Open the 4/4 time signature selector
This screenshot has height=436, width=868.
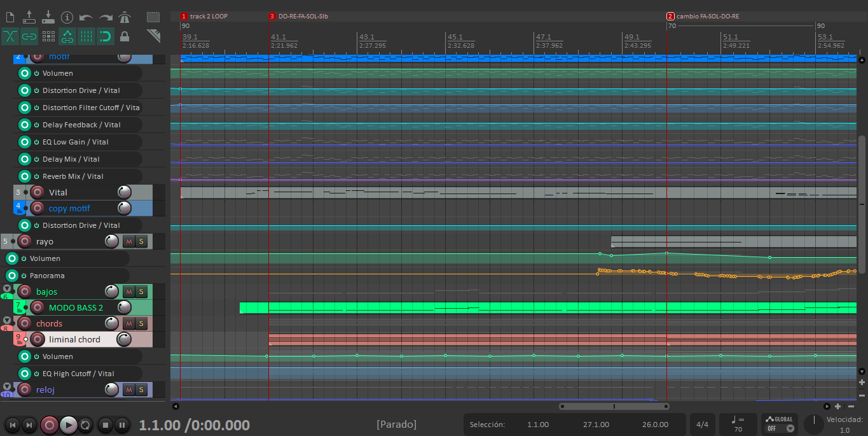703,425
